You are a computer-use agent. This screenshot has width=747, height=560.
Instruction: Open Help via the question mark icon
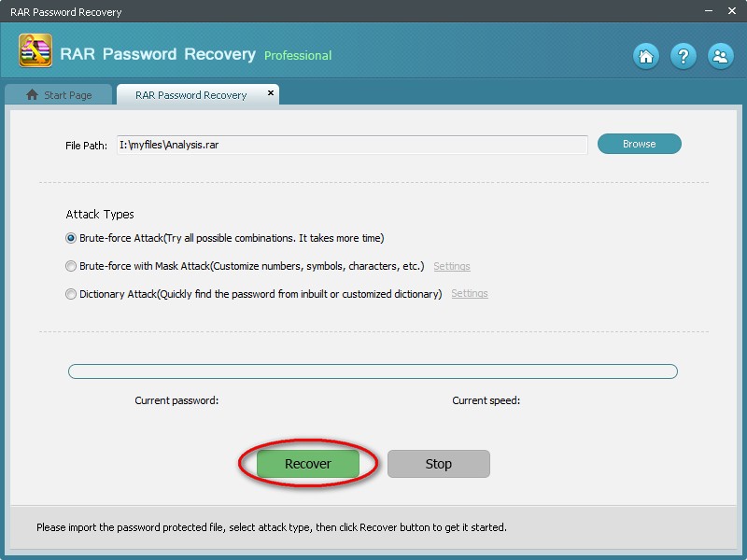tap(684, 56)
